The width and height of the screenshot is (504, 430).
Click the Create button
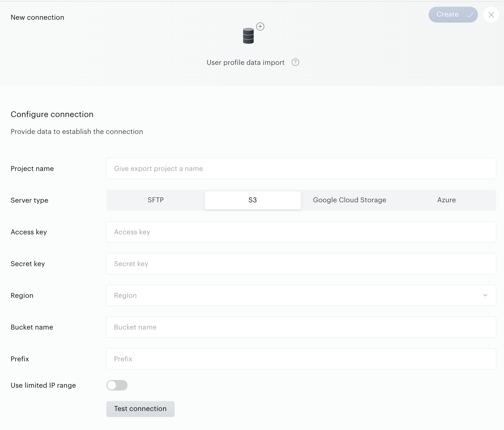[x=453, y=15]
